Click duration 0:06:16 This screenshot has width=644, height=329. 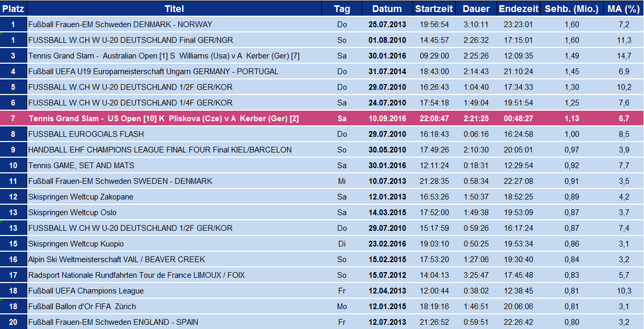coord(476,134)
